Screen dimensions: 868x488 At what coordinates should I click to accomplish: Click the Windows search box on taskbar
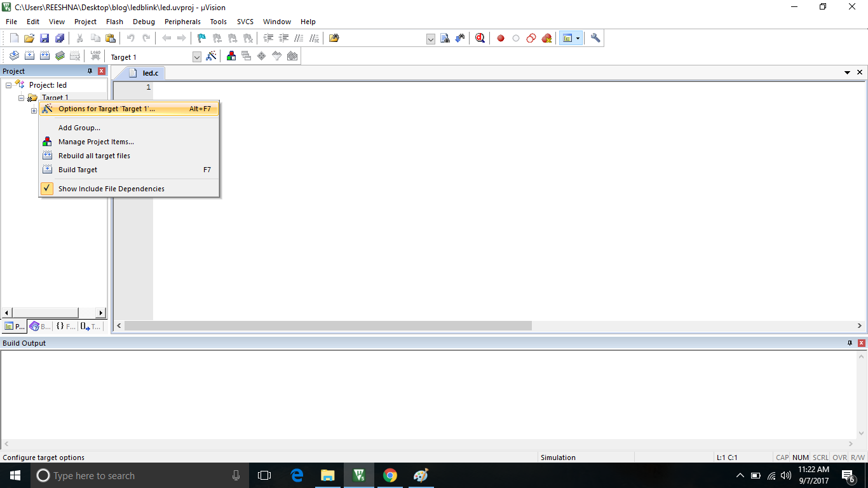click(140, 475)
